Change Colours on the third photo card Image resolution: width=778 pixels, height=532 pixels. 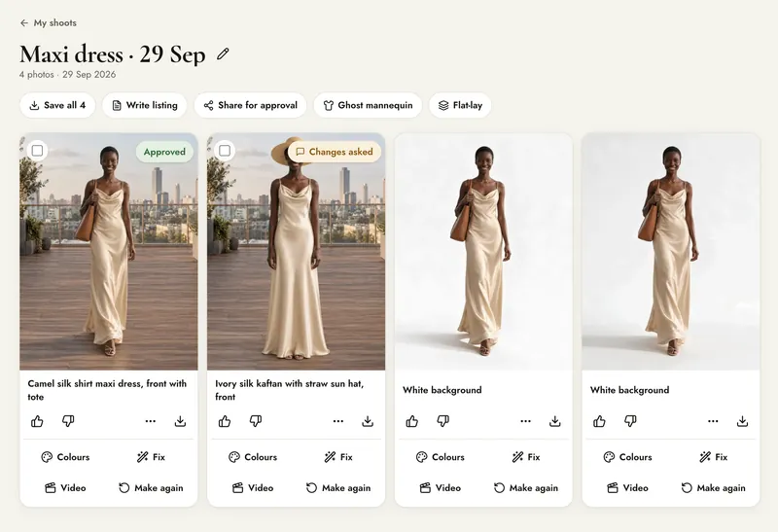click(x=441, y=457)
